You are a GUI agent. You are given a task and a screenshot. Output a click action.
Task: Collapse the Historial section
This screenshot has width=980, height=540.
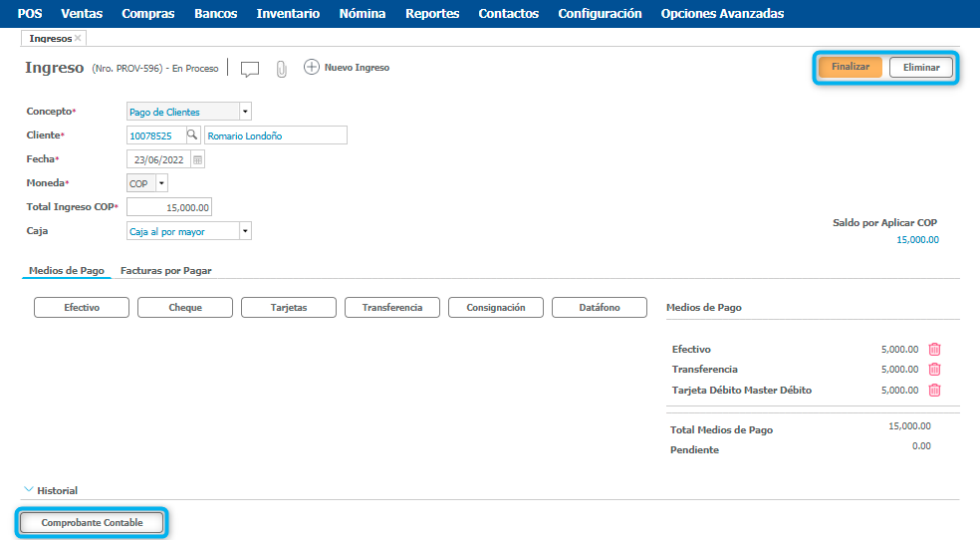click(x=28, y=490)
